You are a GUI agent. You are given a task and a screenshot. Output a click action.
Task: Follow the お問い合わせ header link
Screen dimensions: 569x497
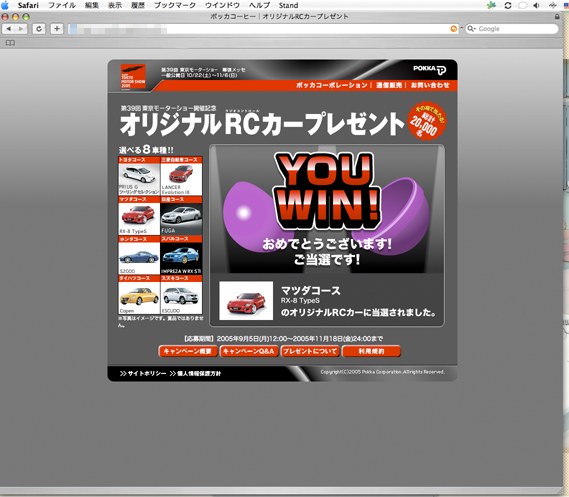pyautogui.click(x=430, y=85)
